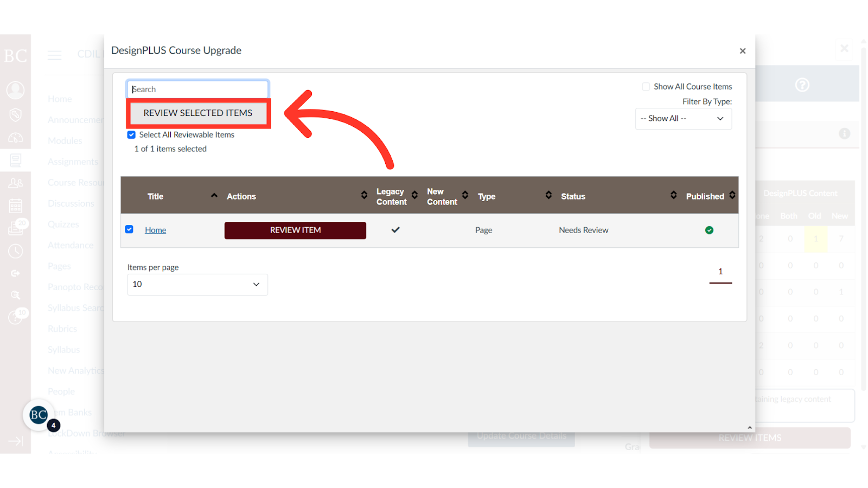Open the Items per page dropdown

[197, 285]
